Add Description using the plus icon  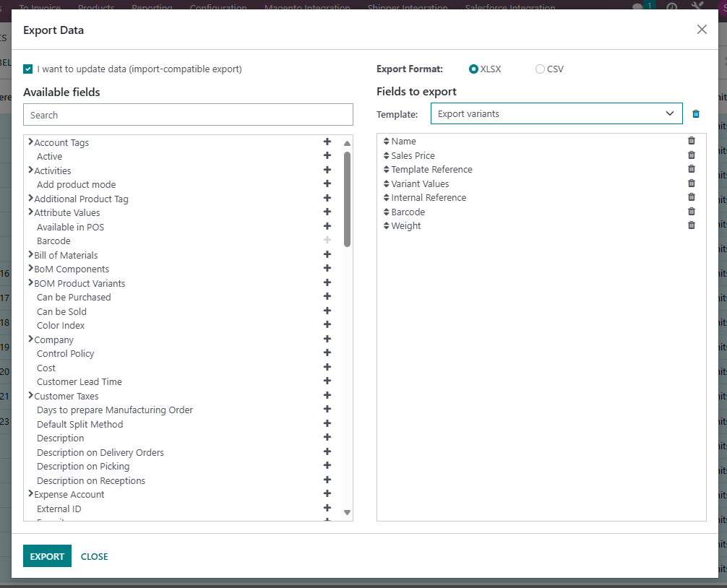(327, 437)
